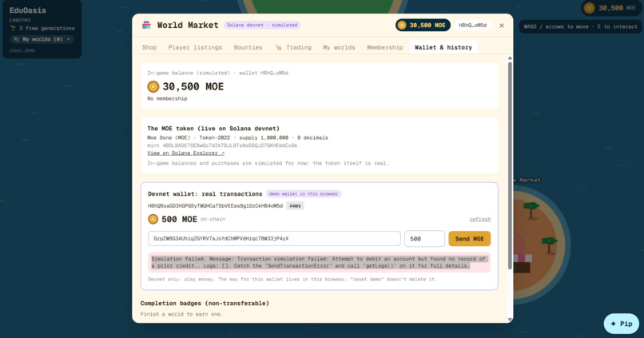Copy the devnet wallet address
Viewport: 644px width, 338px height.
click(x=295, y=206)
